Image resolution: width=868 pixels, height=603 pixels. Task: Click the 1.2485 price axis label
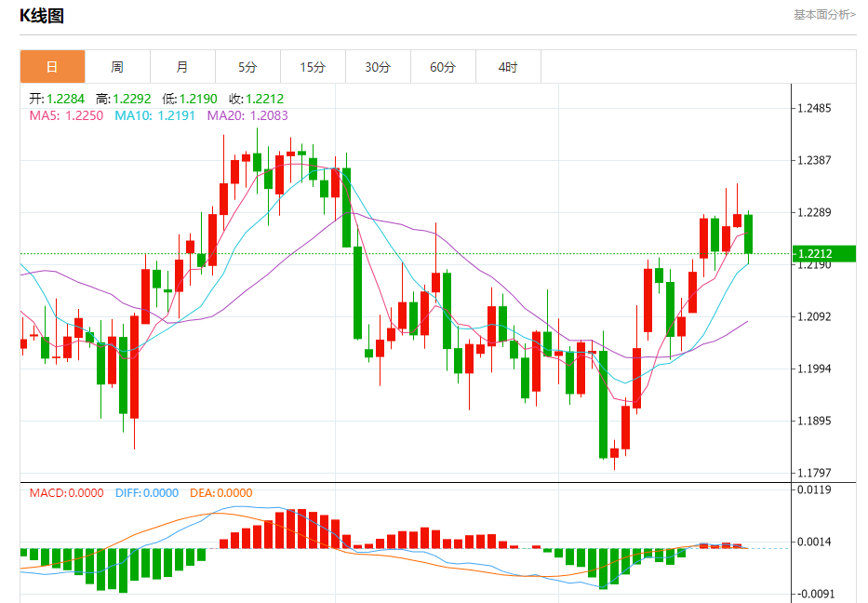[x=814, y=108]
